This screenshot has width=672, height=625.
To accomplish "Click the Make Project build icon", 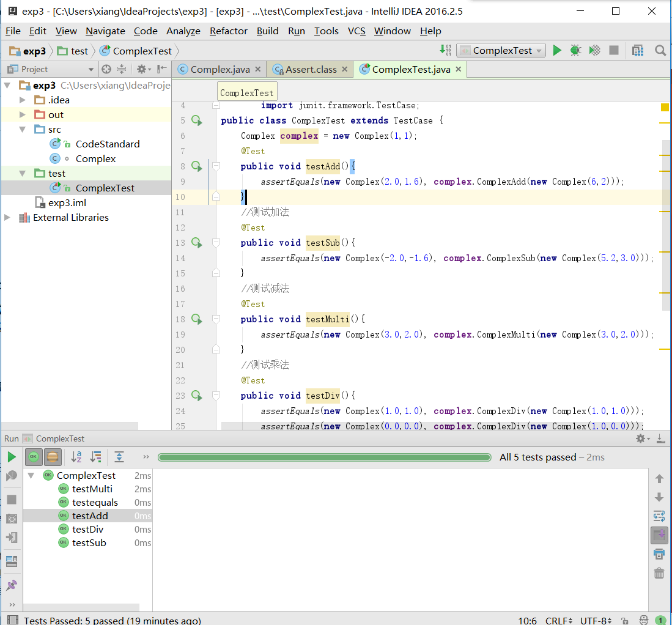I will [x=445, y=50].
